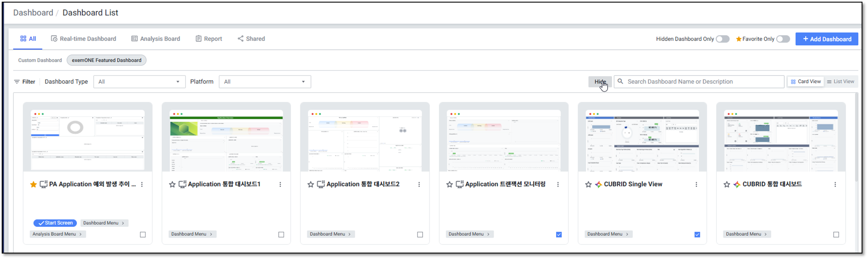Open the CUBRID Single View thumbnail
Image resolution: width=868 pixels, height=259 pixels.
642,139
